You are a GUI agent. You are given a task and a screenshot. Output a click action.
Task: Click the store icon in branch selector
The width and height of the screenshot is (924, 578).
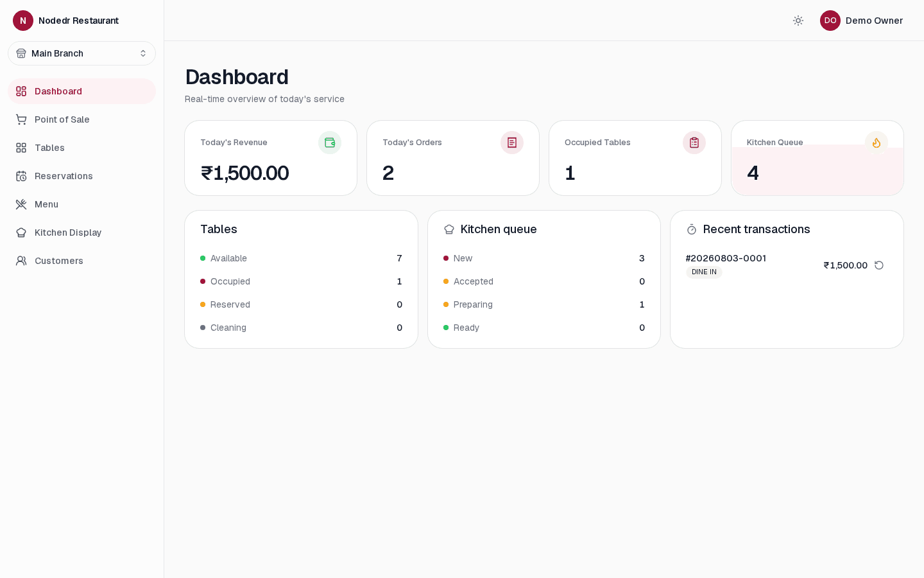pos(21,53)
